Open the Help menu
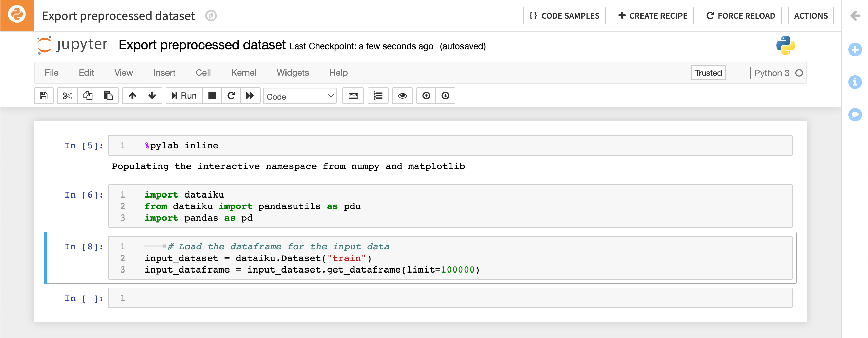868x338 pixels. [338, 73]
